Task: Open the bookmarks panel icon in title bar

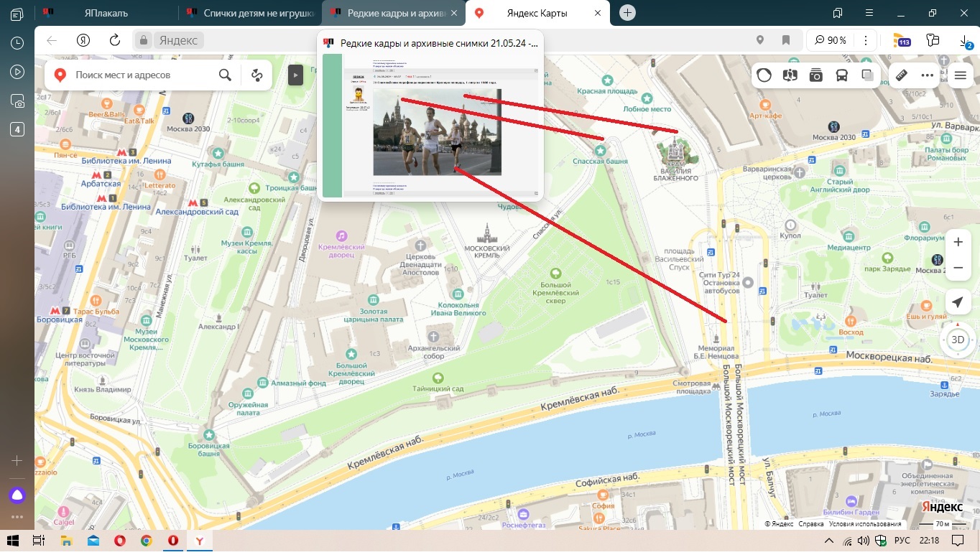Action: coord(837,13)
